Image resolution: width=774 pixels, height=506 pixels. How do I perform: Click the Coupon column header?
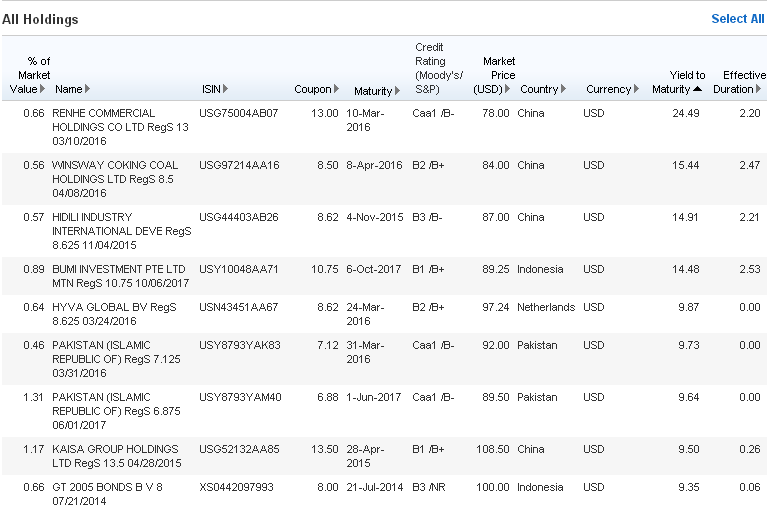coord(312,89)
